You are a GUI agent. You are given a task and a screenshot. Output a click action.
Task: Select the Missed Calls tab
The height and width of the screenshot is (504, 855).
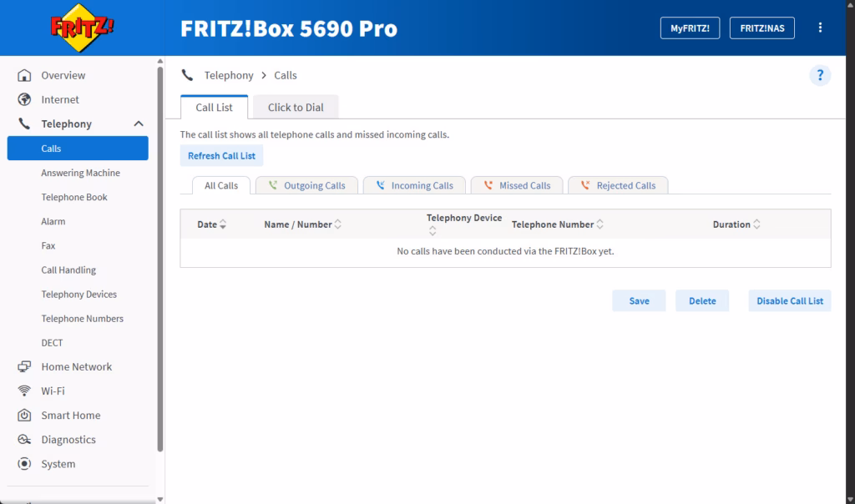[517, 185]
